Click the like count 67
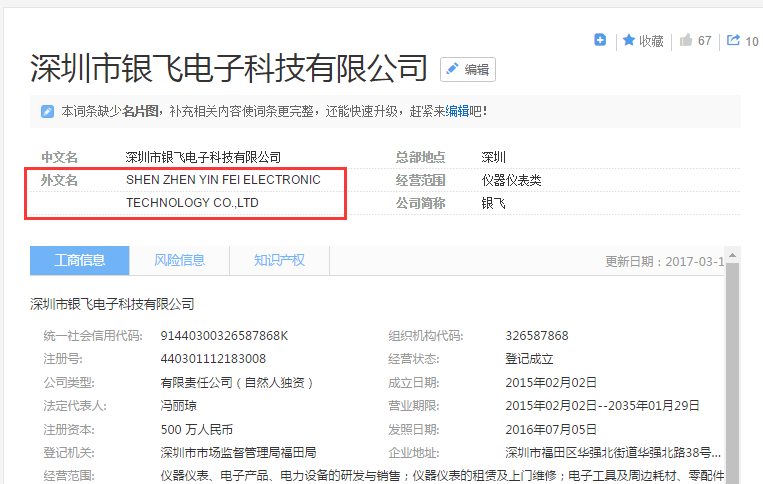The height and width of the screenshot is (484, 763). tap(705, 41)
